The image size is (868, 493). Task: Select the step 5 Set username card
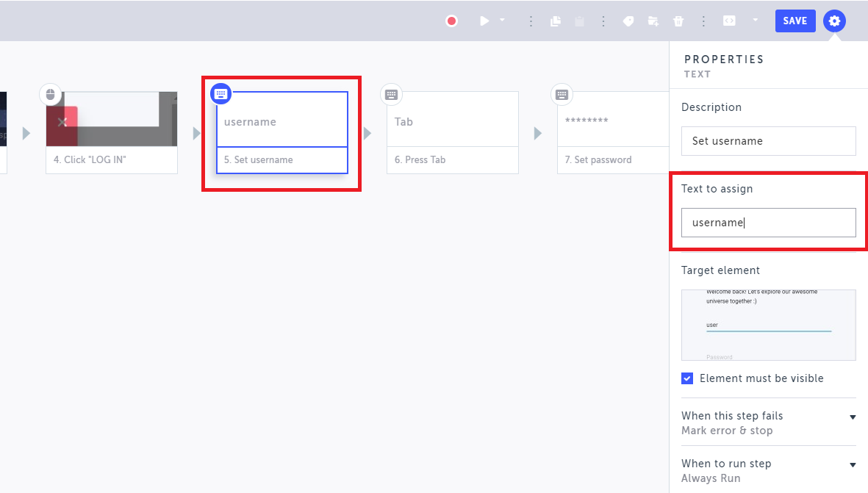282,133
